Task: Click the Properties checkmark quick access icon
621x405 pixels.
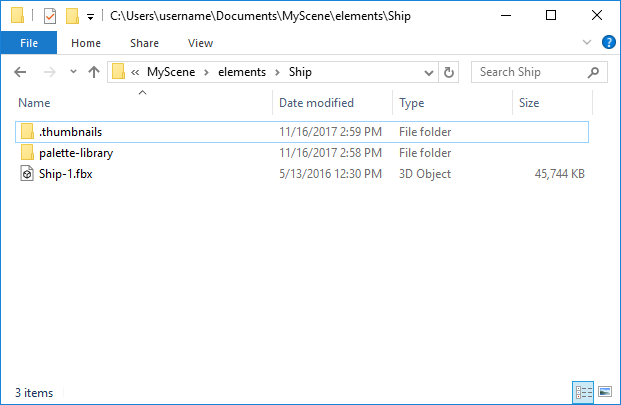Action: pos(50,16)
